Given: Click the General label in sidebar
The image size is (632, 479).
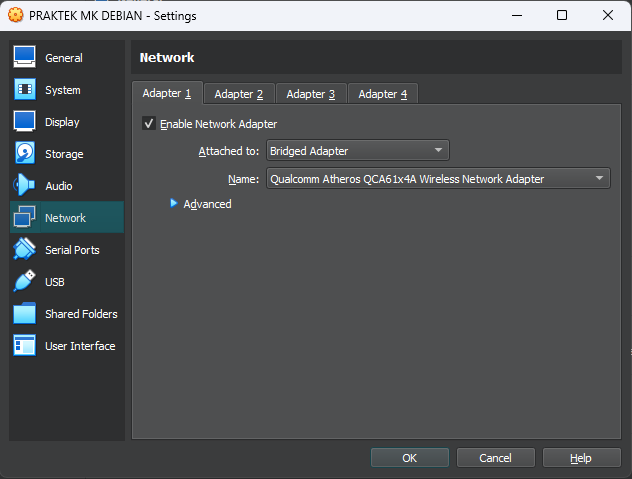Looking at the screenshot, I should pyautogui.click(x=64, y=58).
